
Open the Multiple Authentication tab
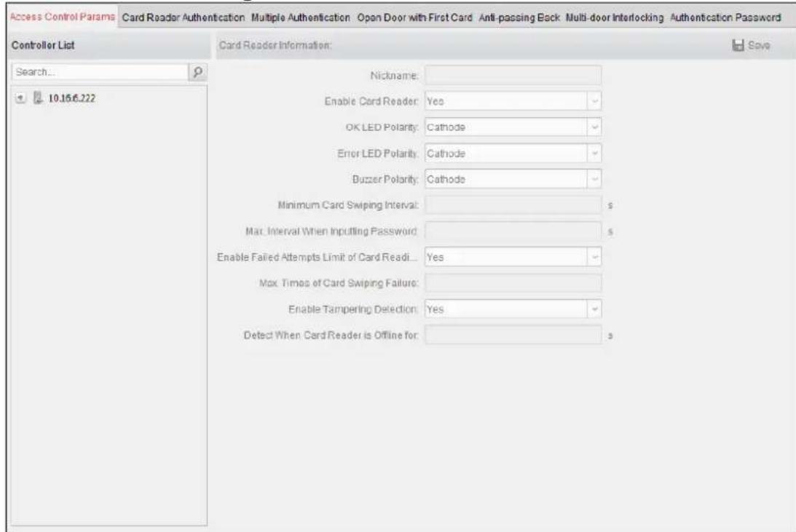(x=301, y=17)
